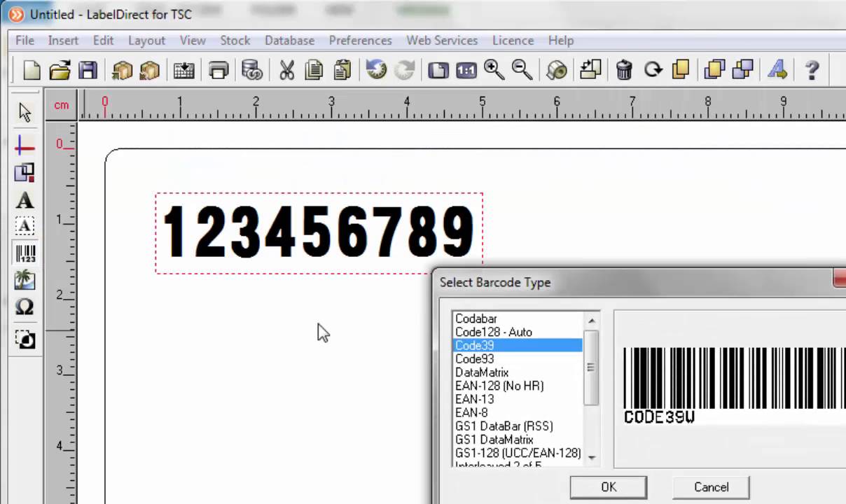Open the File menu
The width and height of the screenshot is (846, 504).
[x=25, y=41]
